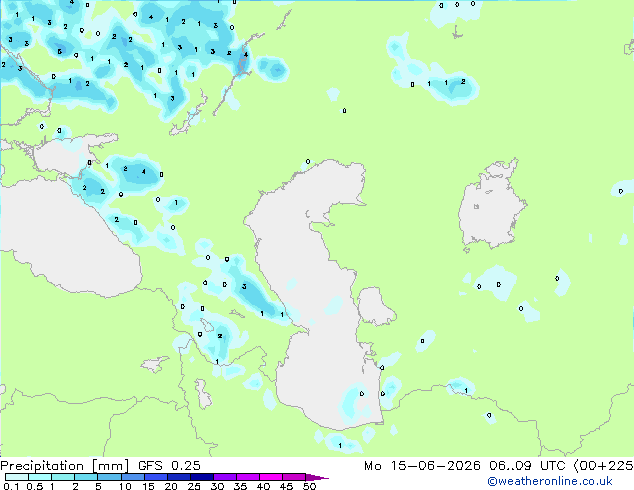Click the '30' legend scale label
Viewport: 634px width, 490px height.
click(217, 486)
